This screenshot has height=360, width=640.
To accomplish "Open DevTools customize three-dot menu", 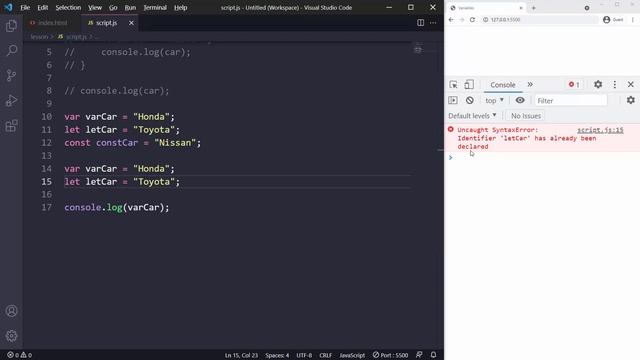I will (615, 84).
